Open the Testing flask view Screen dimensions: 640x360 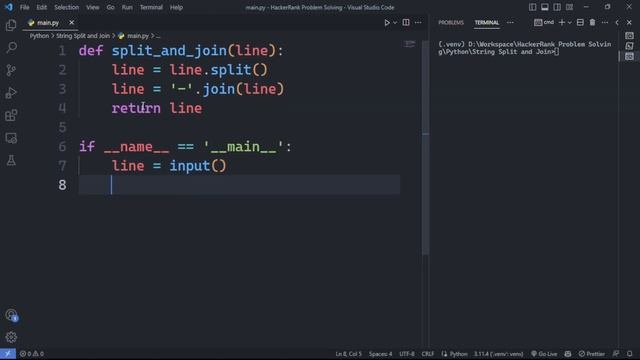tap(11, 160)
